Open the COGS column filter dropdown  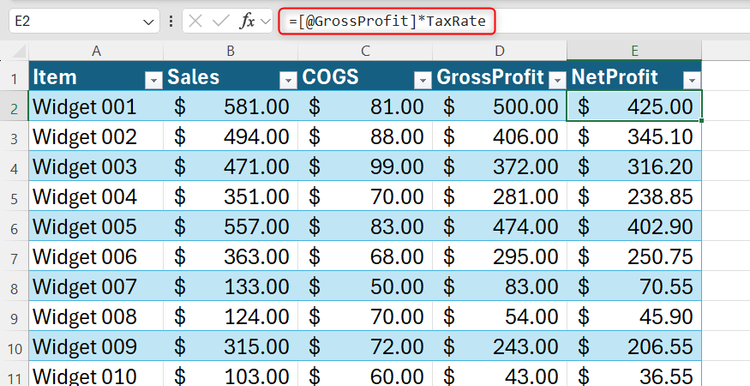pos(423,81)
